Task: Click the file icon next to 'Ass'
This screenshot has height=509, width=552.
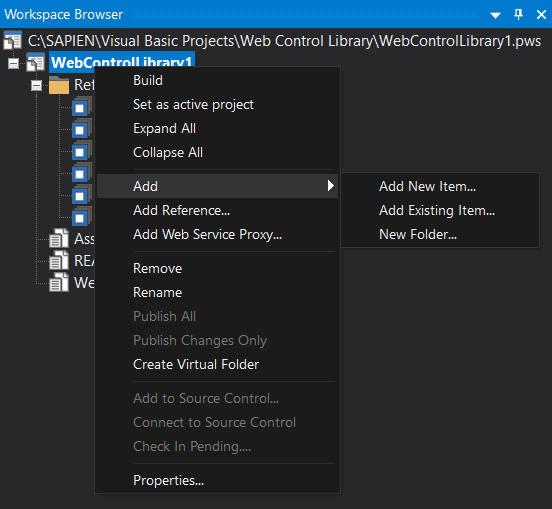Action: [59, 238]
